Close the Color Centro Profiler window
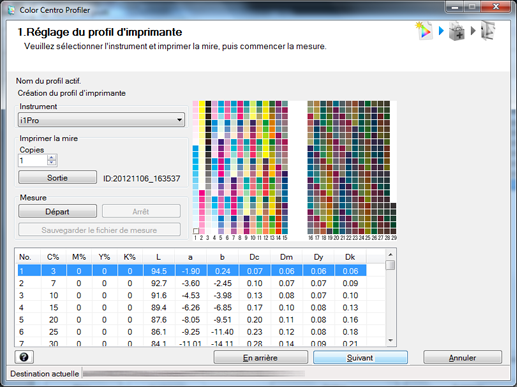Screen dimensions: 517x387 (496, 6)
